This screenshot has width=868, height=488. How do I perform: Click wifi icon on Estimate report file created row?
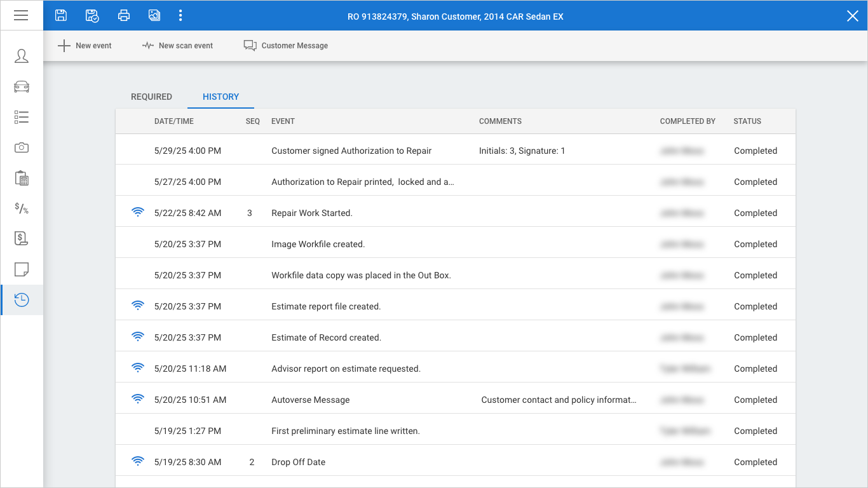(138, 306)
